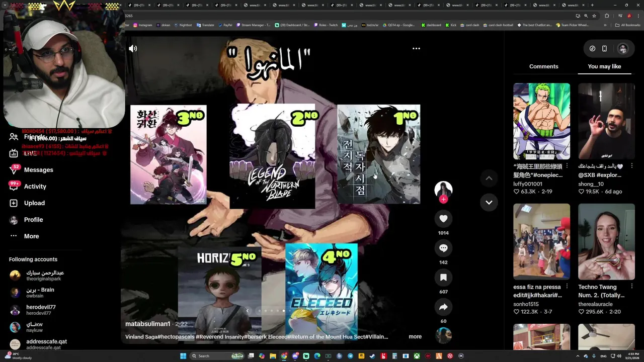The image size is (644, 362).
Task: Click the Messages sidebar icon with badge 52
Action: (x=14, y=170)
